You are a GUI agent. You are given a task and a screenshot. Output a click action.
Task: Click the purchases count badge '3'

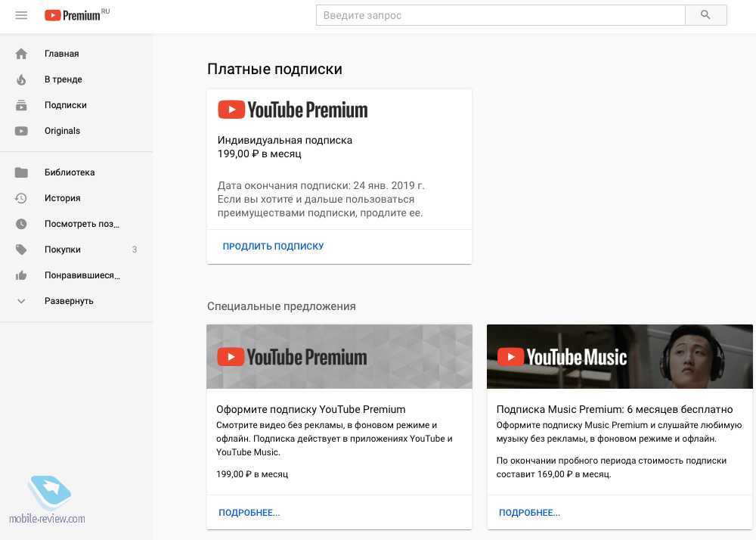(135, 250)
